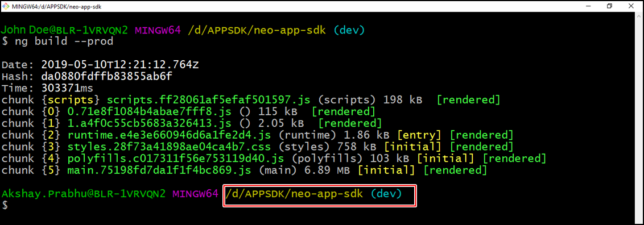Click the date value 2019-05-10T12:21:12.764Z
This screenshot has height=225, width=644.
pyautogui.click(x=121, y=65)
